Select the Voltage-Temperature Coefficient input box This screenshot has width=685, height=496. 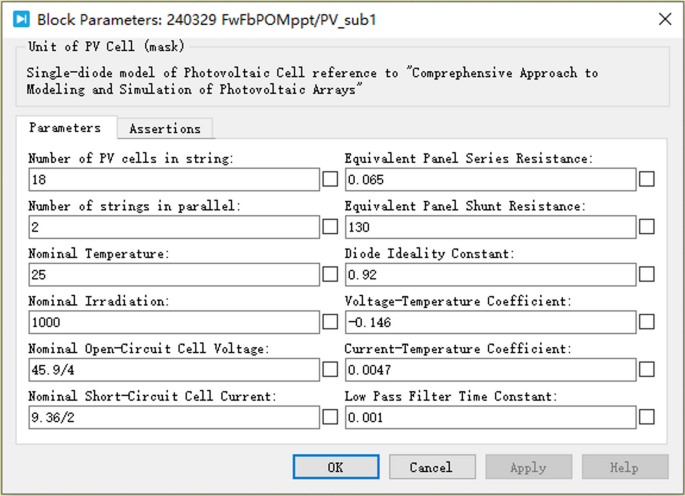490,322
